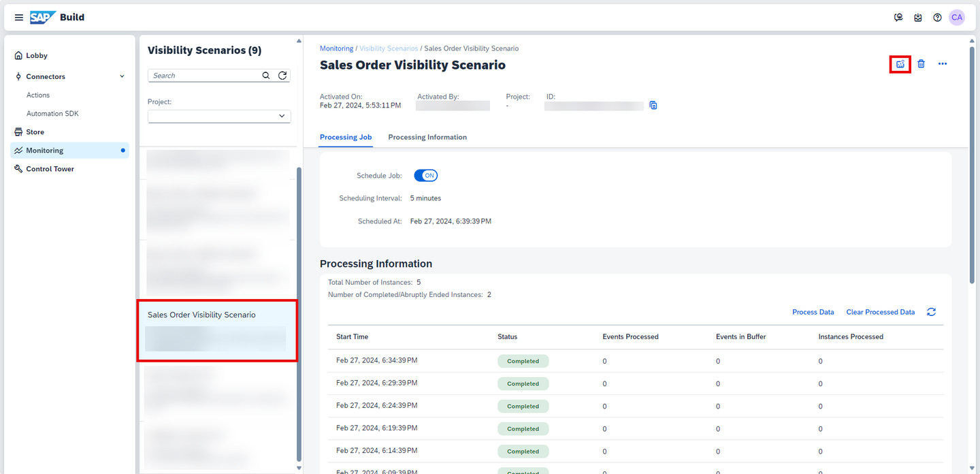The width and height of the screenshot is (980, 474).
Task: Click the Instances Processed column header
Action: [851, 336]
